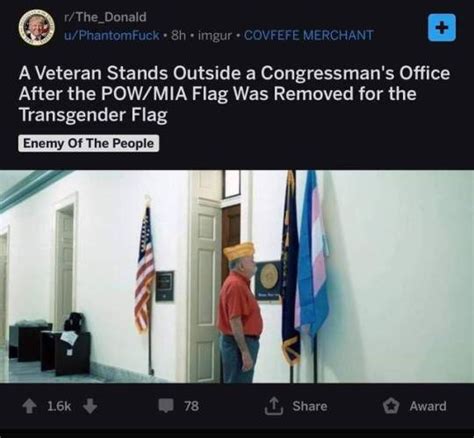Viewport: 474px width, 438px height.
Task: Click the 8h post timestamp
Action: [178, 35]
